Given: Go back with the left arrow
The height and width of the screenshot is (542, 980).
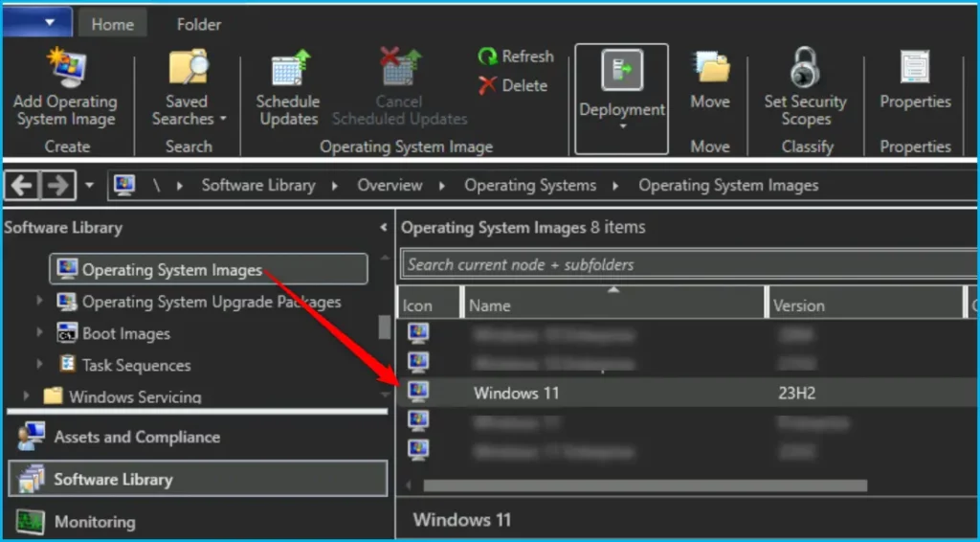Looking at the screenshot, I should coord(22,185).
